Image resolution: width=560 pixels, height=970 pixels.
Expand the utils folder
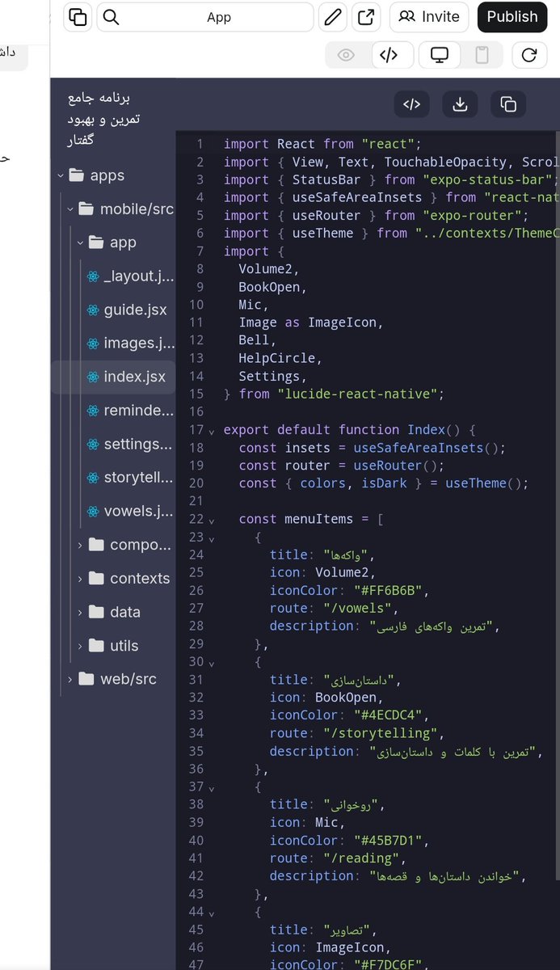pos(80,646)
